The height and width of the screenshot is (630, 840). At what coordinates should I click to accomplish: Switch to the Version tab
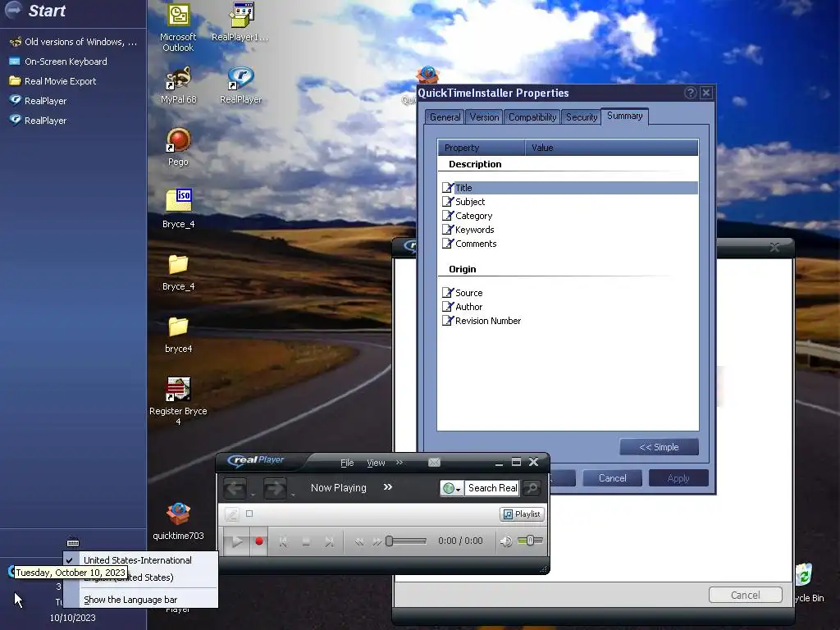tap(484, 116)
